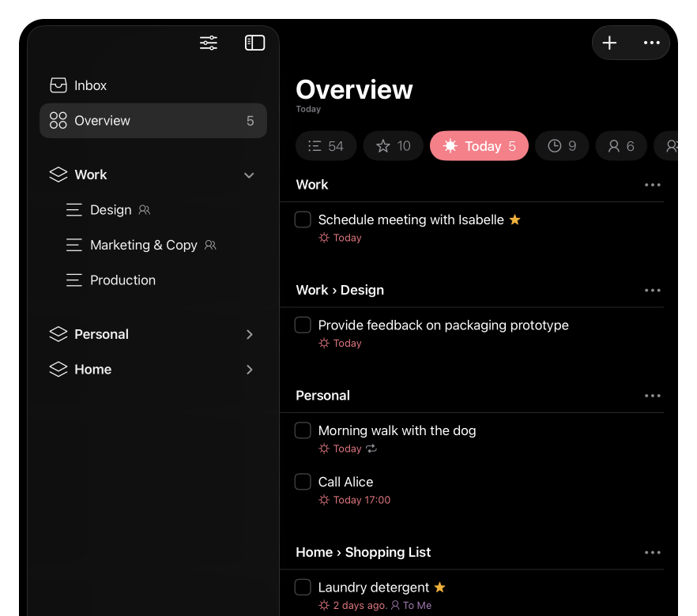697x616 pixels.
Task: Collapse the Work area in the sidebar
Action: [249, 175]
